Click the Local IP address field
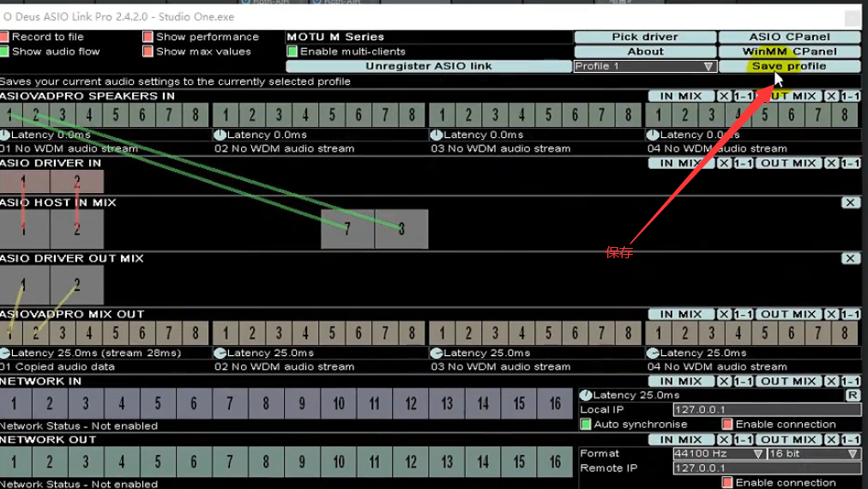The image size is (868, 489). (x=767, y=410)
